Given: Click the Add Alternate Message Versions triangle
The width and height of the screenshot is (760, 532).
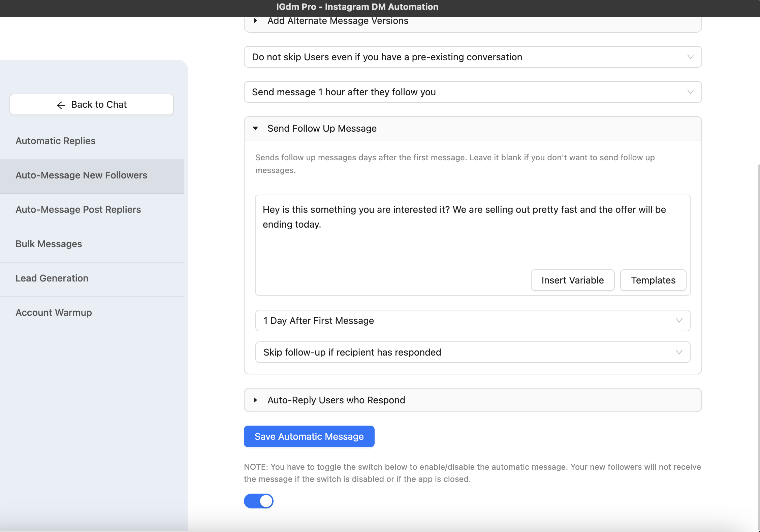Looking at the screenshot, I should [255, 21].
